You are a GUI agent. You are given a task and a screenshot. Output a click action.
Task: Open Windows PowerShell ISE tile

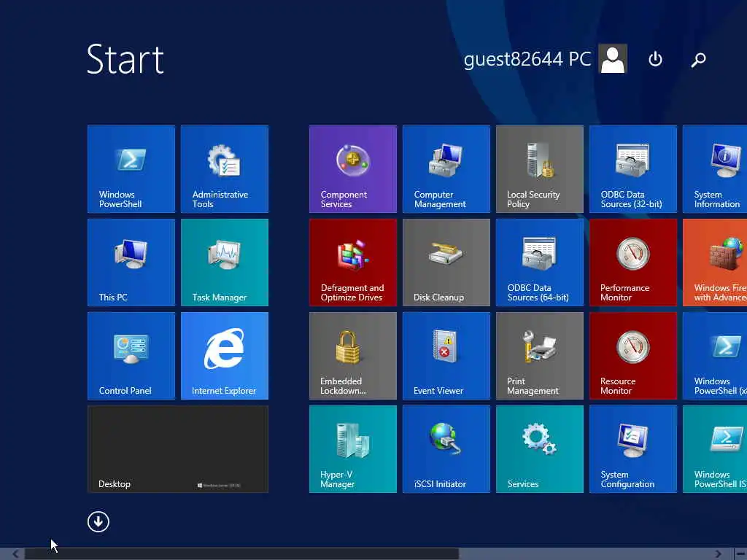715,449
